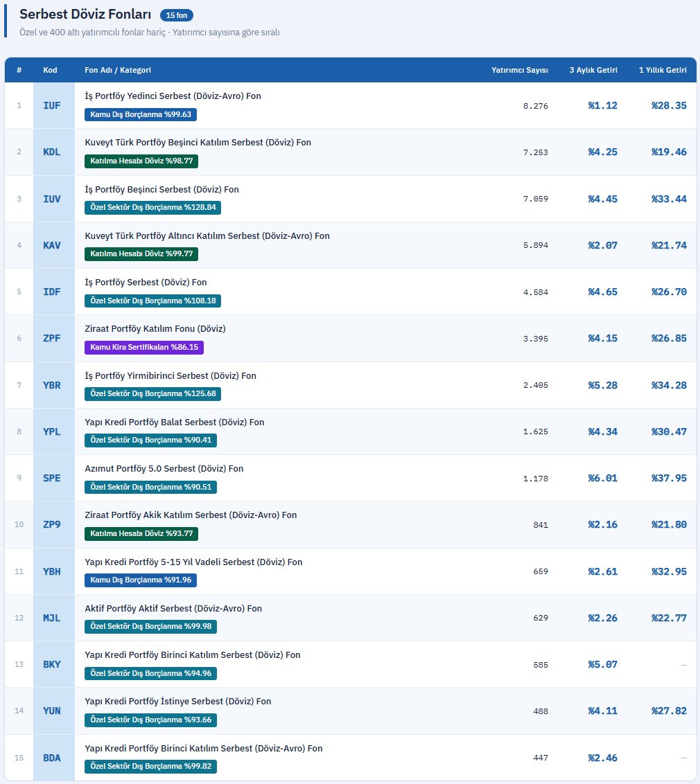
Task: Click the ZP9 fund code
Action: (x=51, y=524)
